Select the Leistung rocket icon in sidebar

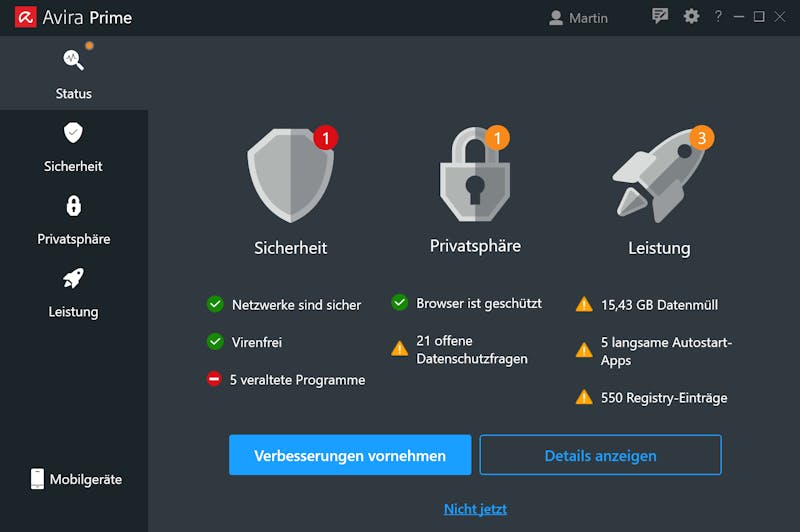pos(73,278)
